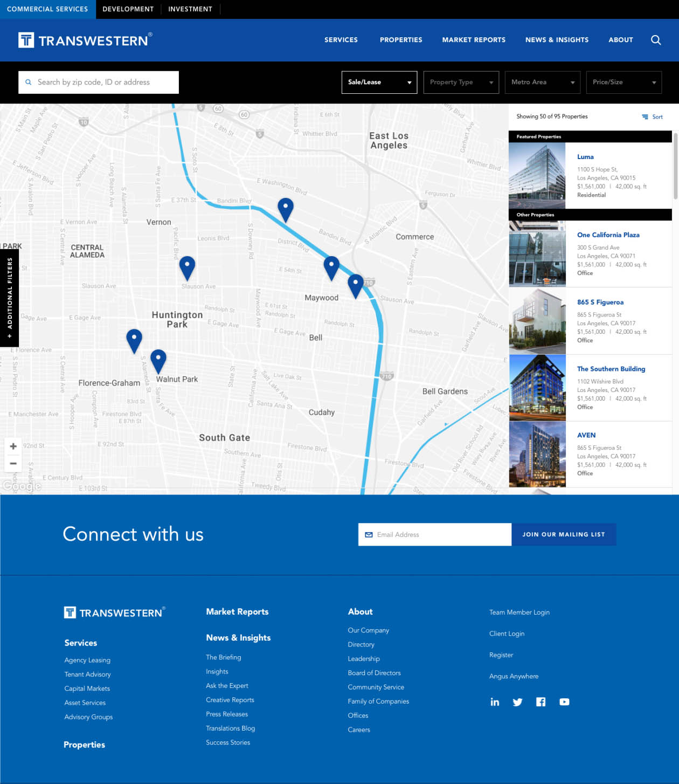The width and height of the screenshot is (679, 784).
Task: Open the footer Market Reports heading
Action: (237, 611)
